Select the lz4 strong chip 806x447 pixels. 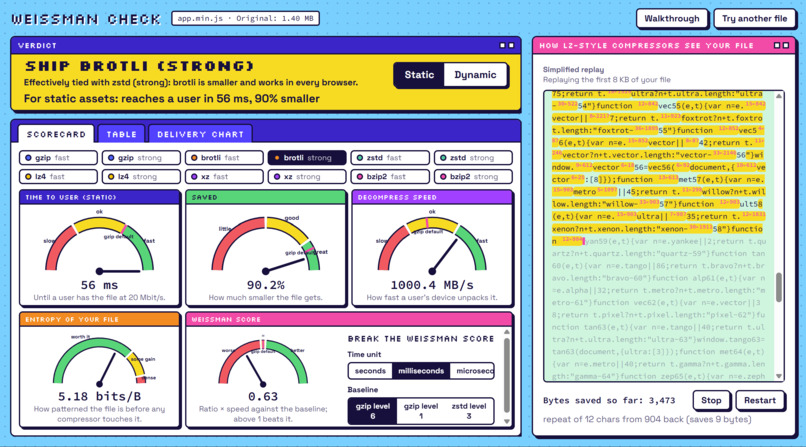141,176
